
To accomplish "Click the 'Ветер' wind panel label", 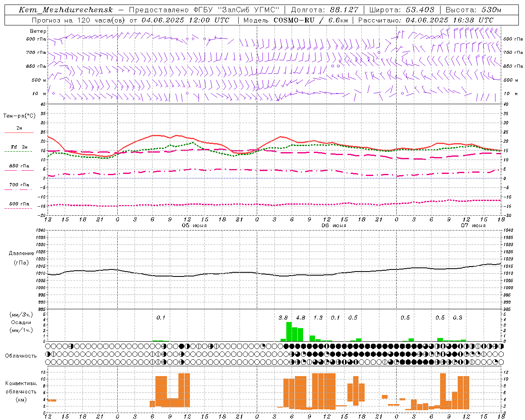I will click(38, 31).
